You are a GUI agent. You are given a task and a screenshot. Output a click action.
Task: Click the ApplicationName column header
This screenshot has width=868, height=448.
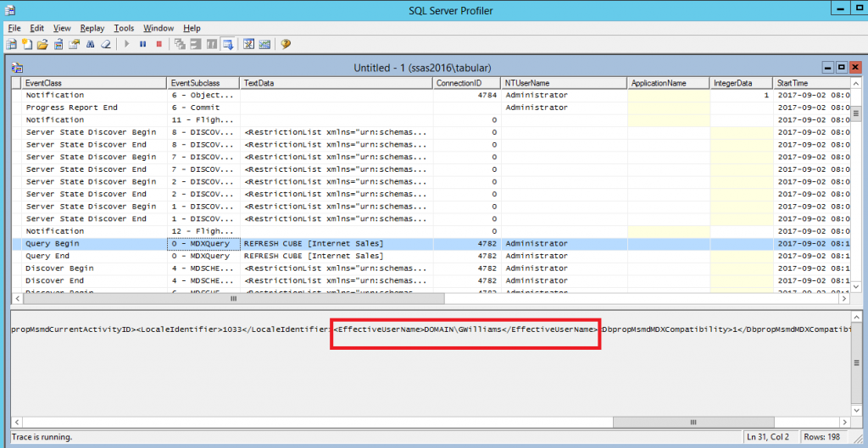pos(668,83)
